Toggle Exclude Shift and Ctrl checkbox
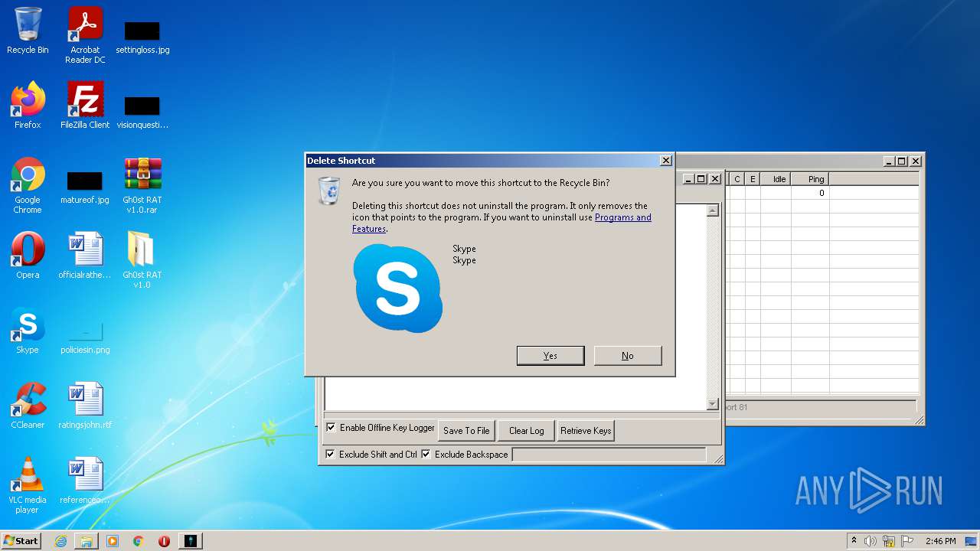 (330, 455)
